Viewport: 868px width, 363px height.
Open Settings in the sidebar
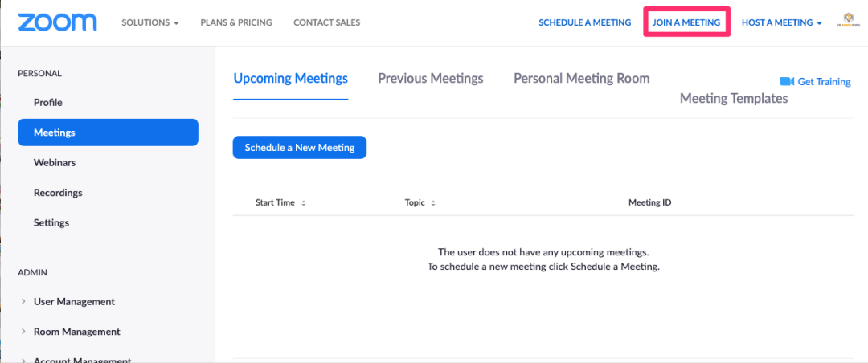51,222
